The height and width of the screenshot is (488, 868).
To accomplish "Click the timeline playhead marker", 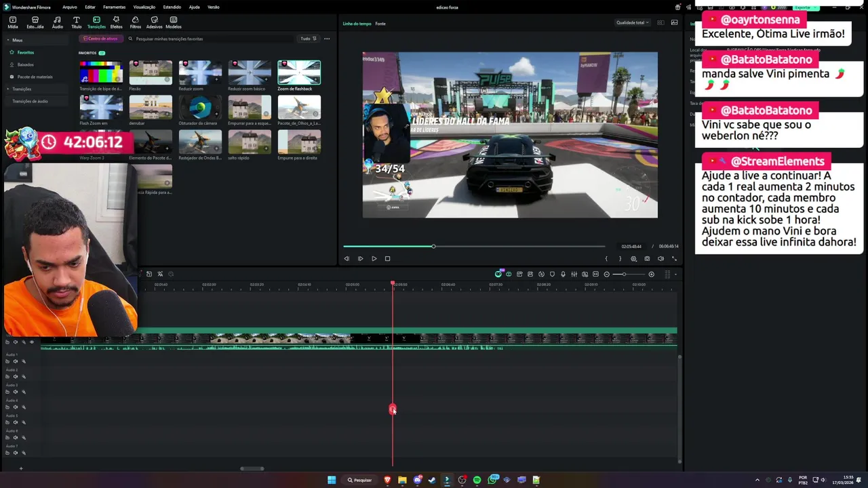I will [393, 283].
